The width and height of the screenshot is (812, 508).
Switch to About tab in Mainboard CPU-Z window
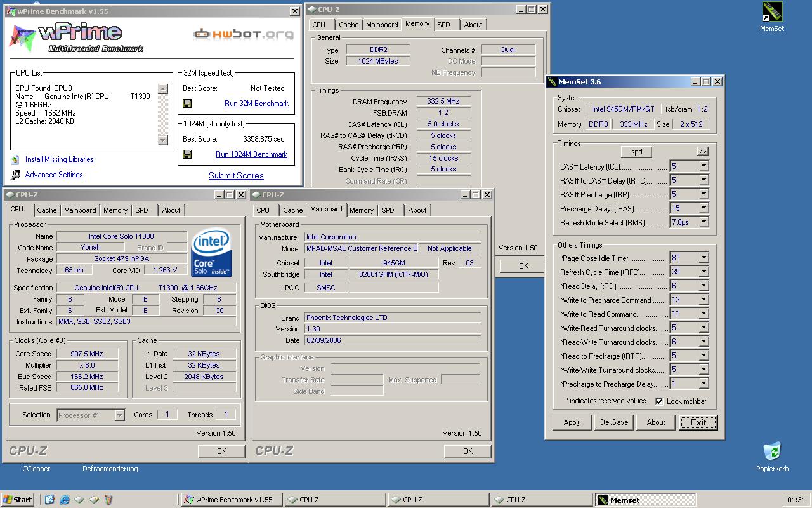pyautogui.click(x=417, y=210)
